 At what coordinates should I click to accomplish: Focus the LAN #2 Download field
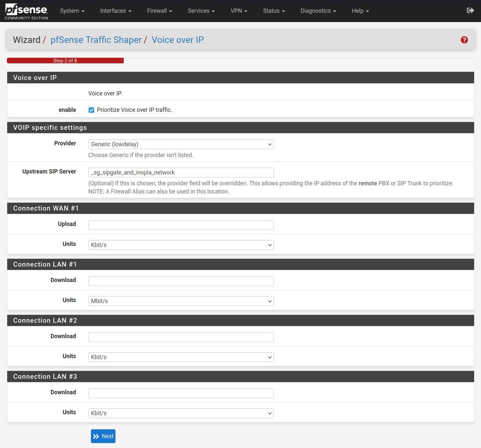pos(181,337)
